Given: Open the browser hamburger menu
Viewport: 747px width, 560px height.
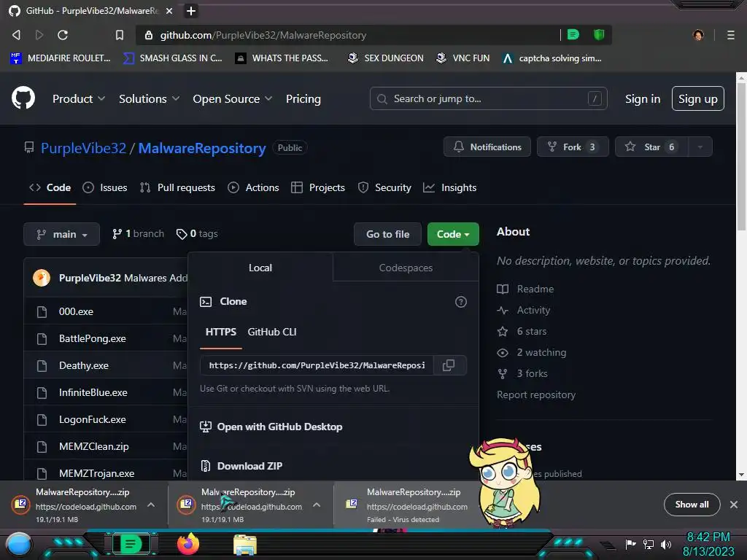Looking at the screenshot, I should 730,35.
